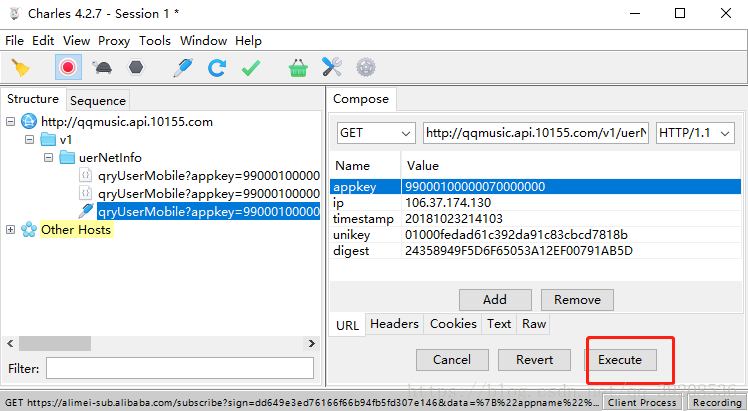
Task: Click the Client Process status button
Action: click(642, 402)
